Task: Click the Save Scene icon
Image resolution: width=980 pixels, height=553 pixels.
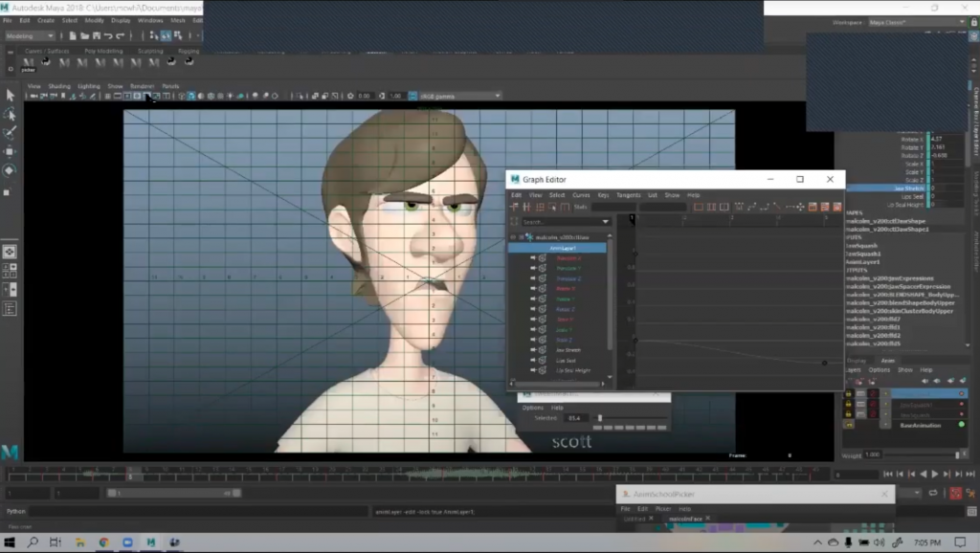Action: (x=97, y=35)
